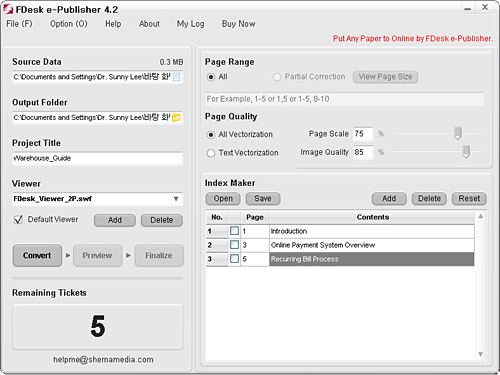Click the FDesk app logo icon

(8, 9)
